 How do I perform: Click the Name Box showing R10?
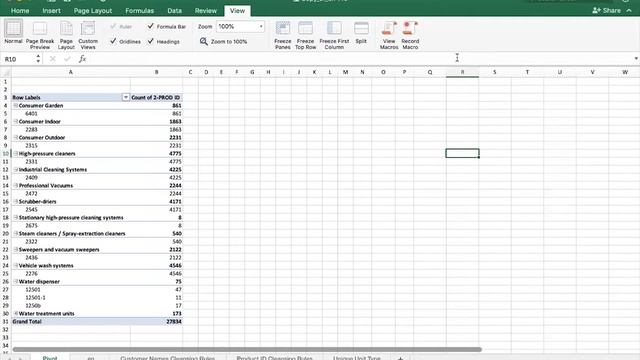(18, 59)
